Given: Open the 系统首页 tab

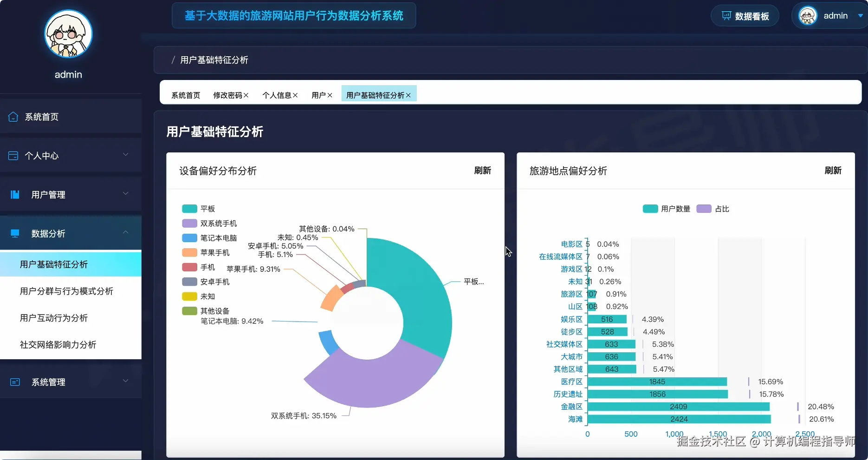Looking at the screenshot, I should coord(185,95).
